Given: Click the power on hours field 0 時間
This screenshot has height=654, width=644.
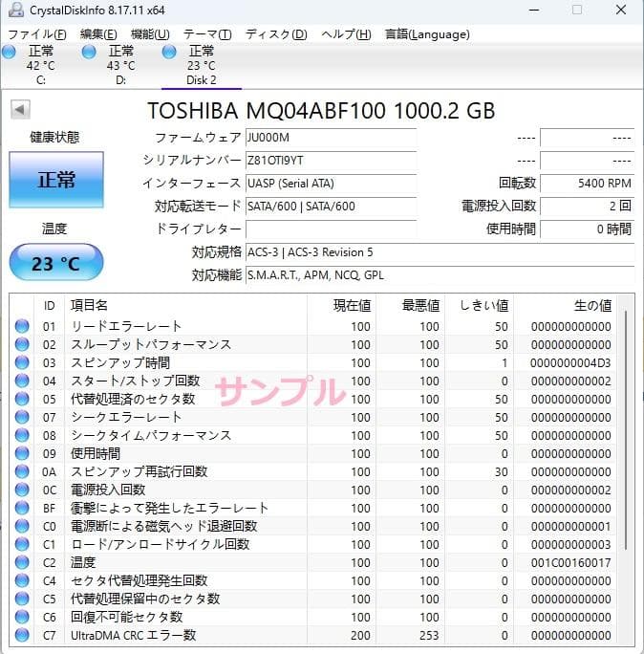Looking at the screenshot, I should (x=588, y=229).
